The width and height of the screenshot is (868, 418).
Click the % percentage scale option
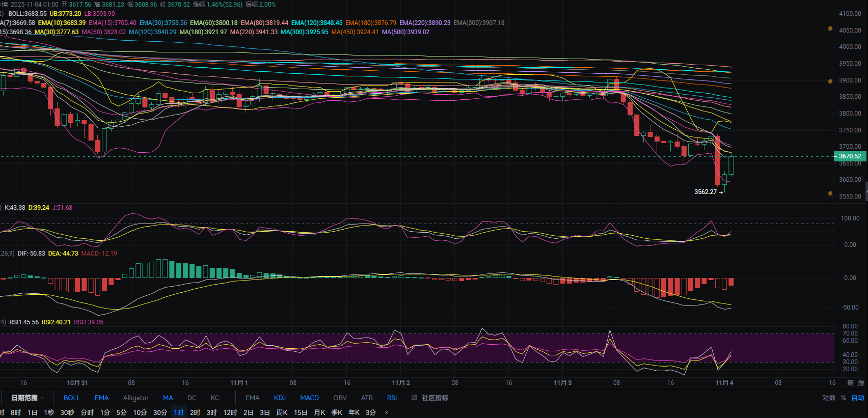[844, 398]
